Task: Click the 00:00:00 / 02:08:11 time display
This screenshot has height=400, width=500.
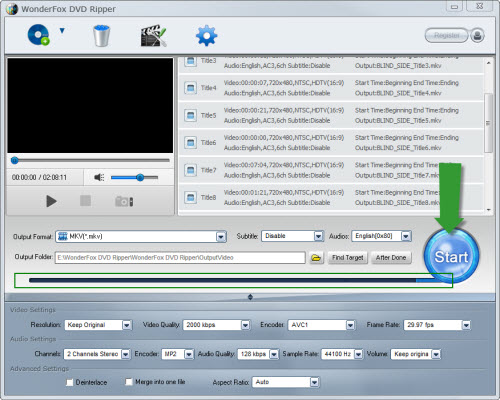Action: point(39,177)
